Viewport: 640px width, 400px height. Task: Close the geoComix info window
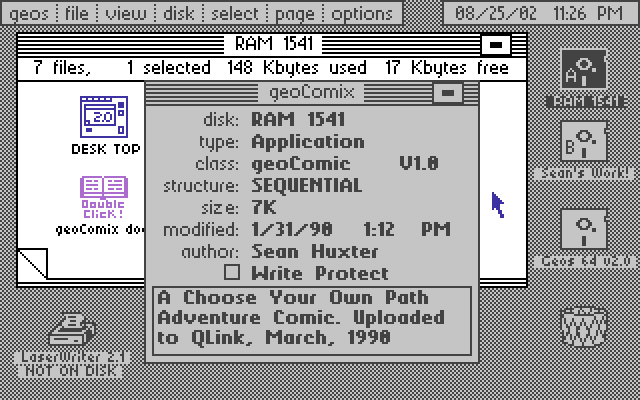448,93
